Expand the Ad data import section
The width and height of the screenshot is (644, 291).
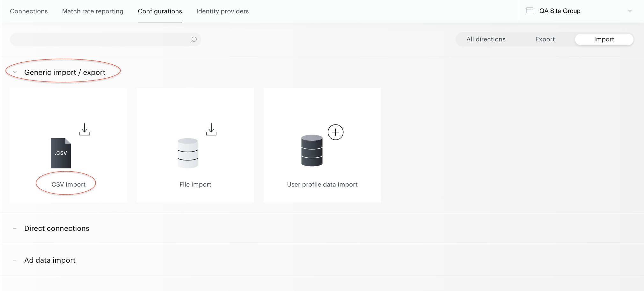(x=15, y=260)
